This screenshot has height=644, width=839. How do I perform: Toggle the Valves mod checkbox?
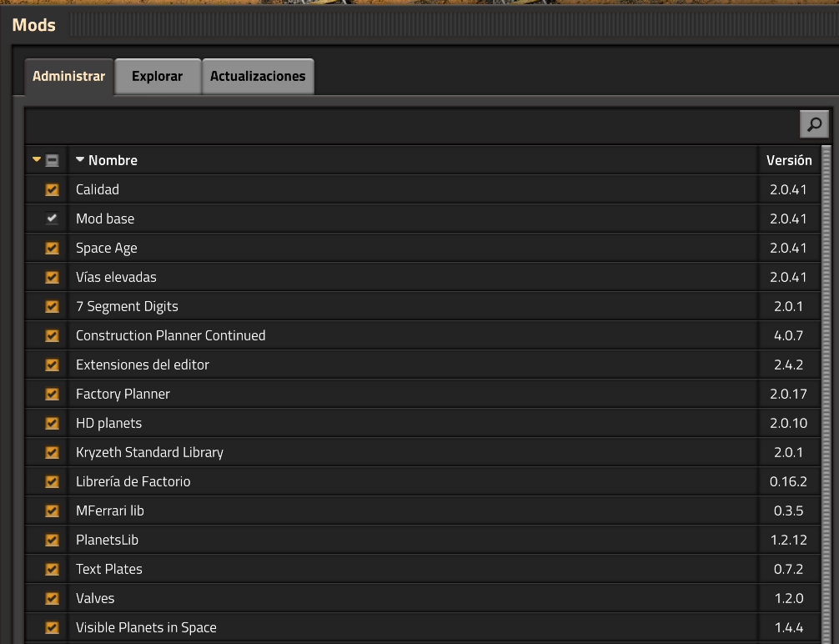[52, 598]
